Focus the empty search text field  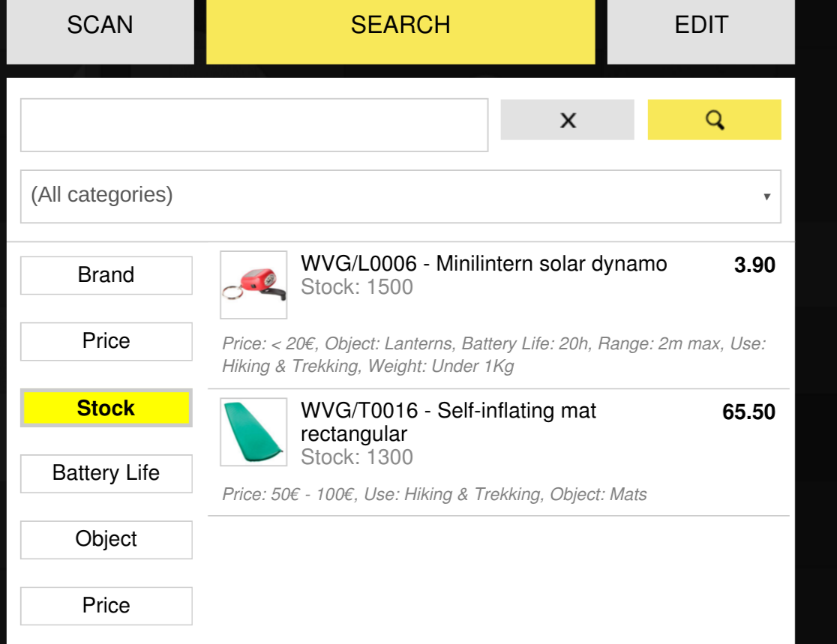[254, 125]
